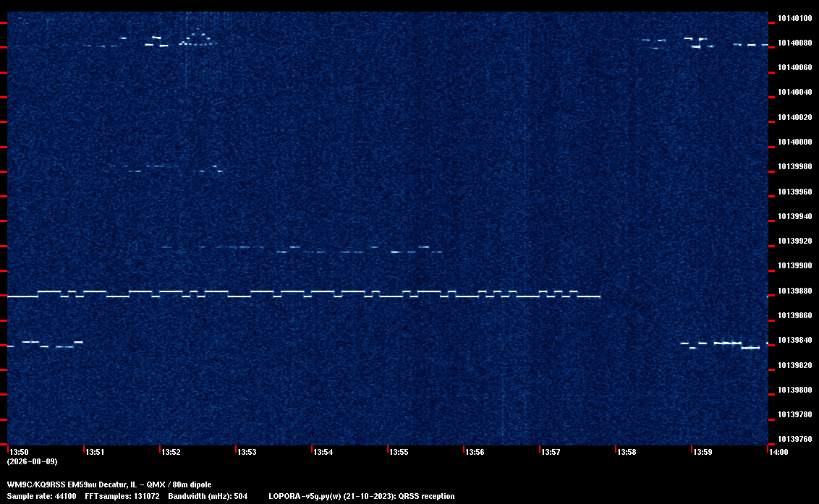The image size is (819, 504).
Task: Click the 13:56 time marker
Action: tap(475, 452)
